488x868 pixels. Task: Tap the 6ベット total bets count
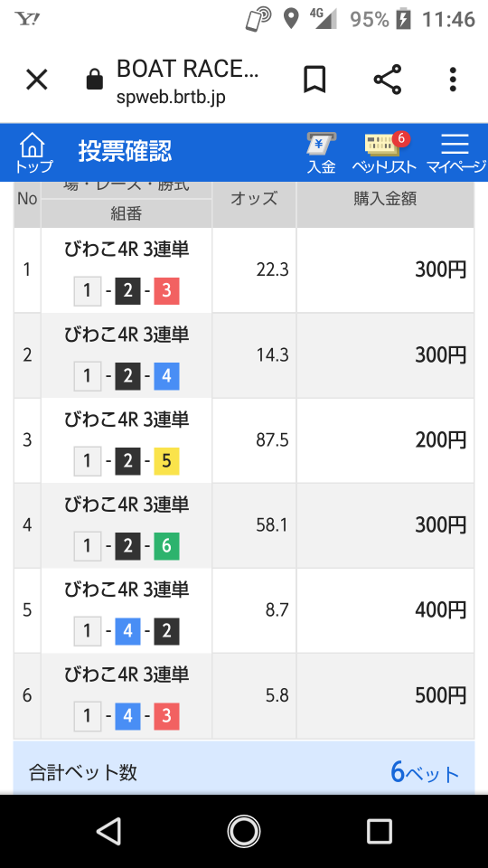pos(425,772)
